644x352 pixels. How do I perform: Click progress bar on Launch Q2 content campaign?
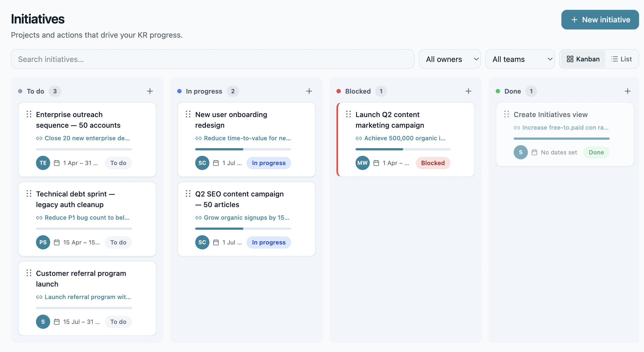coord(403,149)
